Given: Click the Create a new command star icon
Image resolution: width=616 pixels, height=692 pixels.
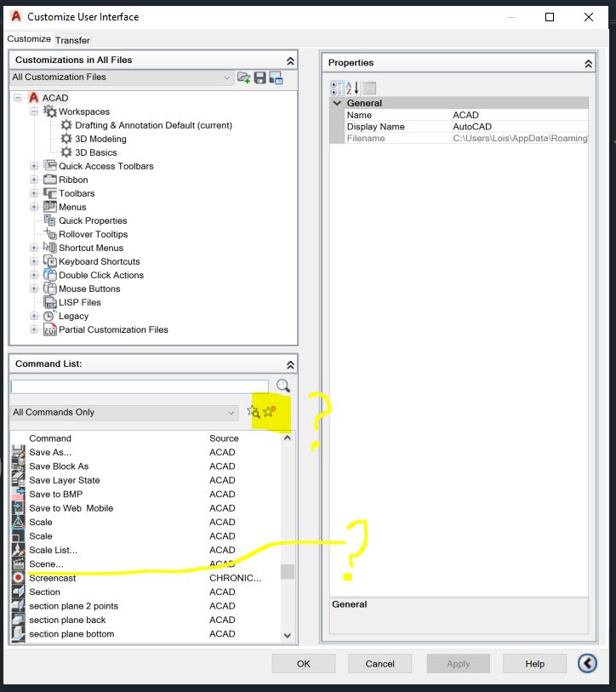Looking at the screenshot, I should tap(269, 412).
